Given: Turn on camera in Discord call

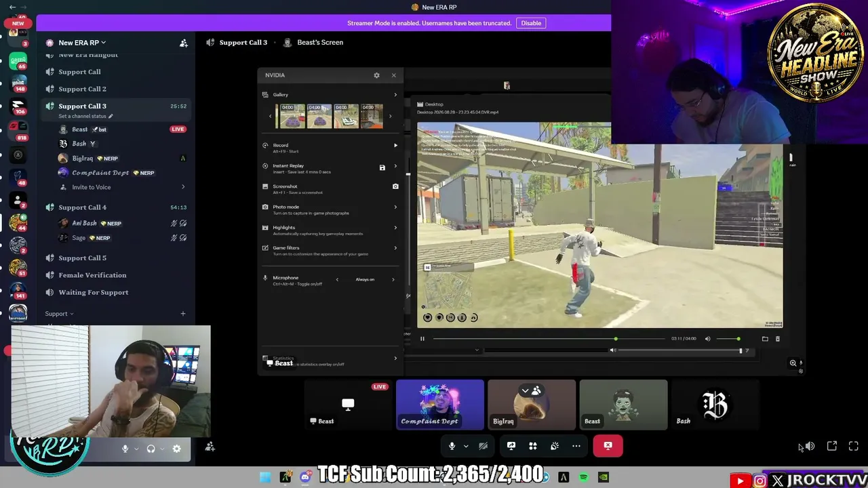Looking at the screenshot, I should [x=483, y=446].
